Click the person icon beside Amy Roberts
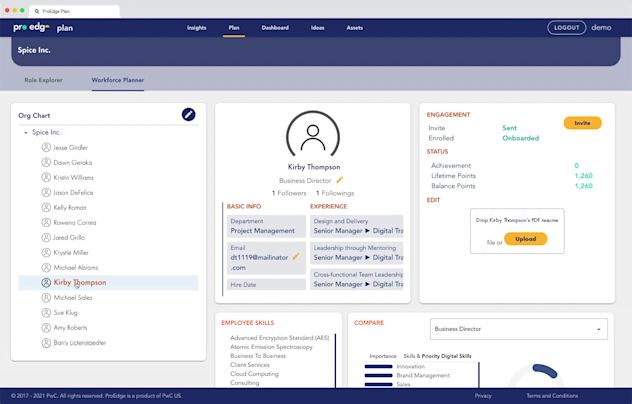The image size is (632, 404). pyautogui.click(x=46, y=327)
